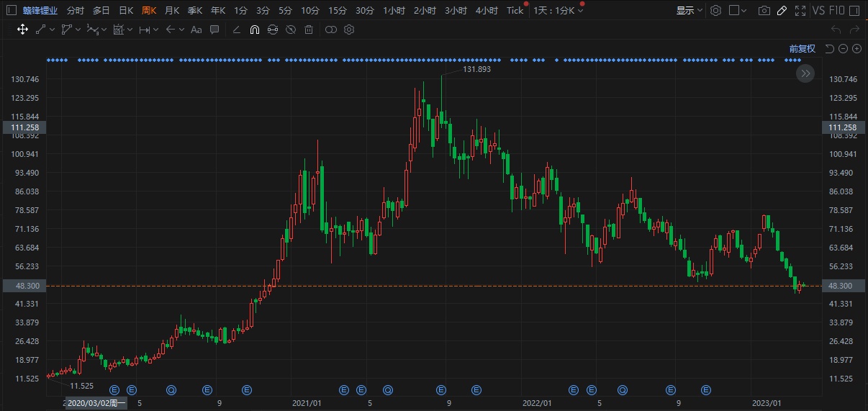Toggle hide all drawings eye icon
The width and height of the screenshot is (868, 411).
tap(291, 30)
